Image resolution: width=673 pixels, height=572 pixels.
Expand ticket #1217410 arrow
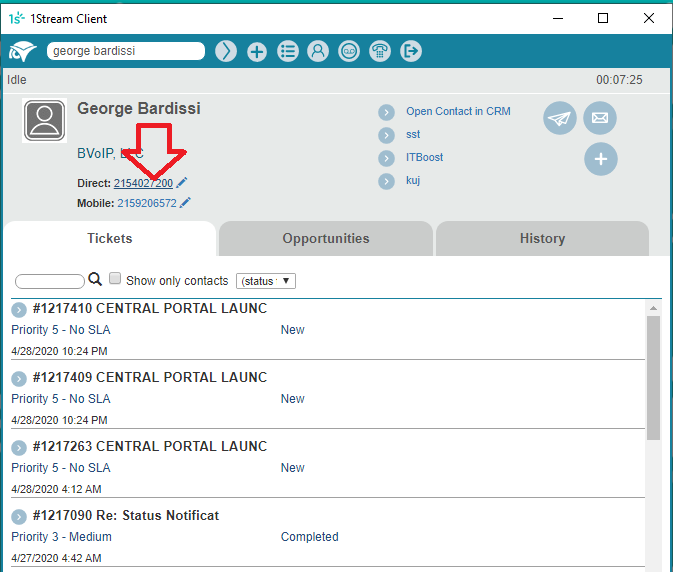(x=19, y=309)
